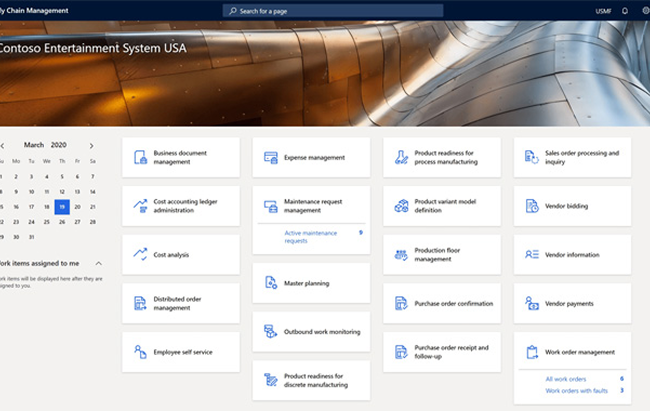Select March 7 in the calendar
Image resolution: width=650 pixels, height=411 pixels.
pyautogui.click(x=92, y=176)
